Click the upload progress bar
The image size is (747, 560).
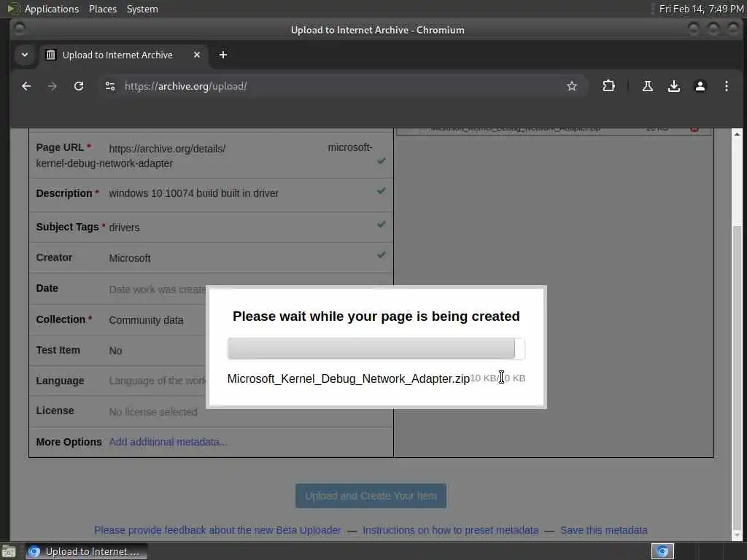(x=376, y=349)
